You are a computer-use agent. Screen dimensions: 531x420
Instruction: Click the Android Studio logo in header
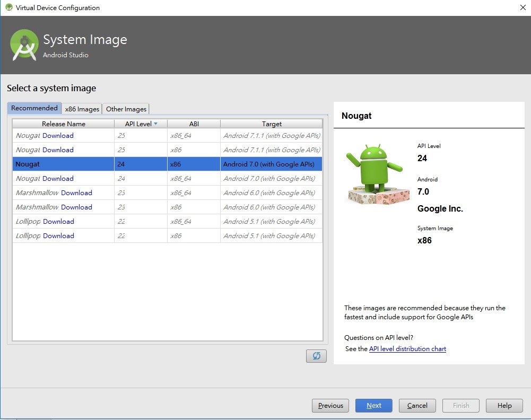tap(24, 45)
